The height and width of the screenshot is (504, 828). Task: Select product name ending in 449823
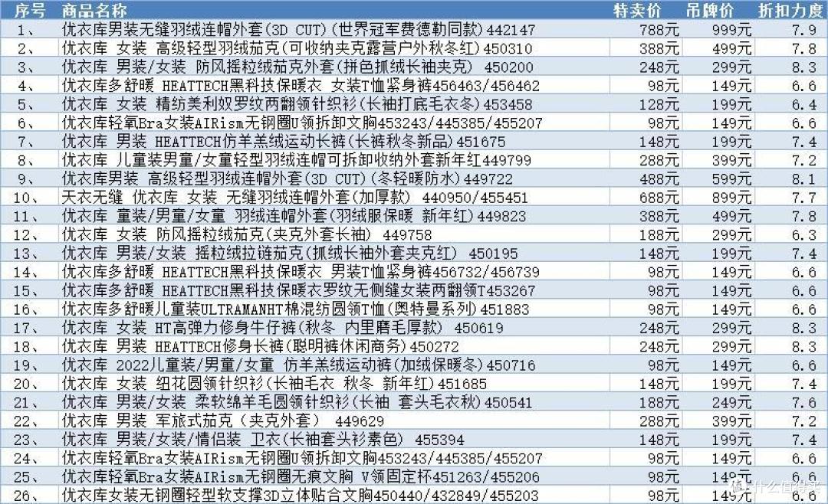[294, 216]
